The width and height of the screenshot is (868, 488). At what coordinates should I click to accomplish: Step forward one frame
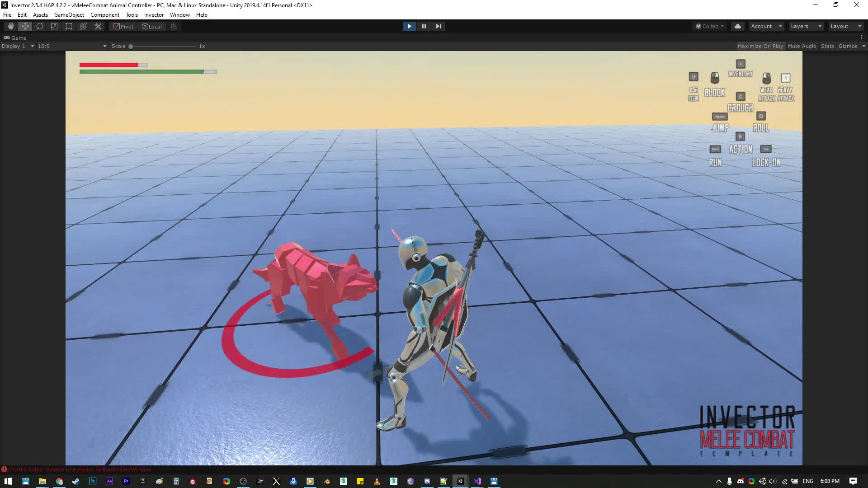coord(438,26)
